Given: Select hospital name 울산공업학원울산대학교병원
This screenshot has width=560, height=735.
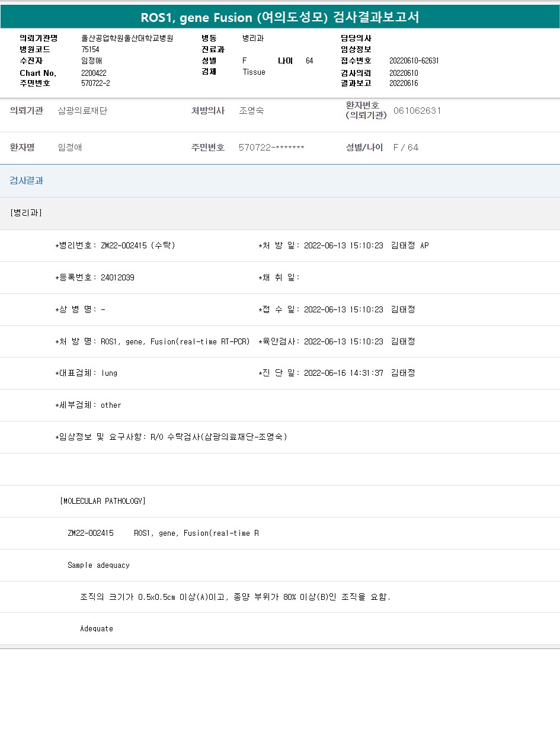Looking at the screenshot, I should [127, 38].
